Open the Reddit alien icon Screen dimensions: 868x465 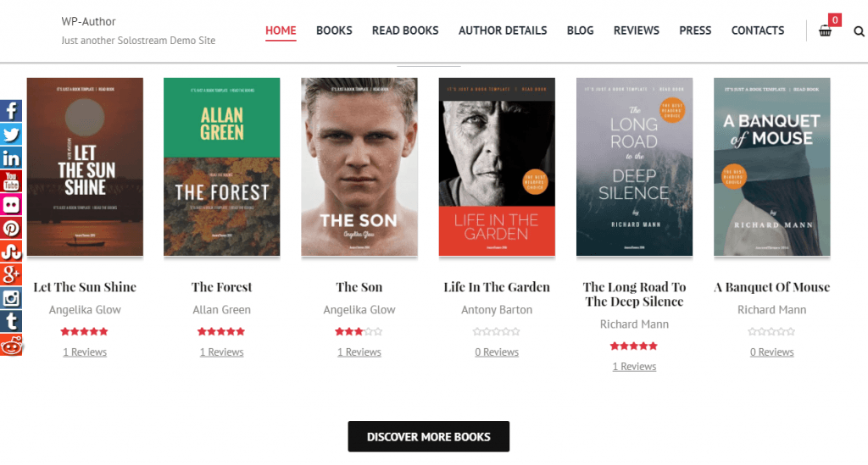tap(10, 345)
